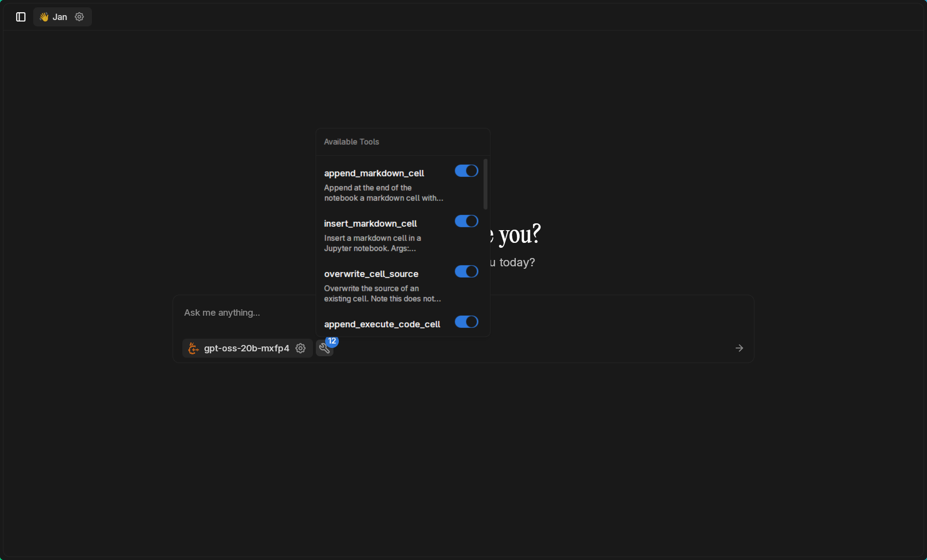Click the wrench tools icon
Viewport: 927px width, 560px height.
tap(324, 348)
